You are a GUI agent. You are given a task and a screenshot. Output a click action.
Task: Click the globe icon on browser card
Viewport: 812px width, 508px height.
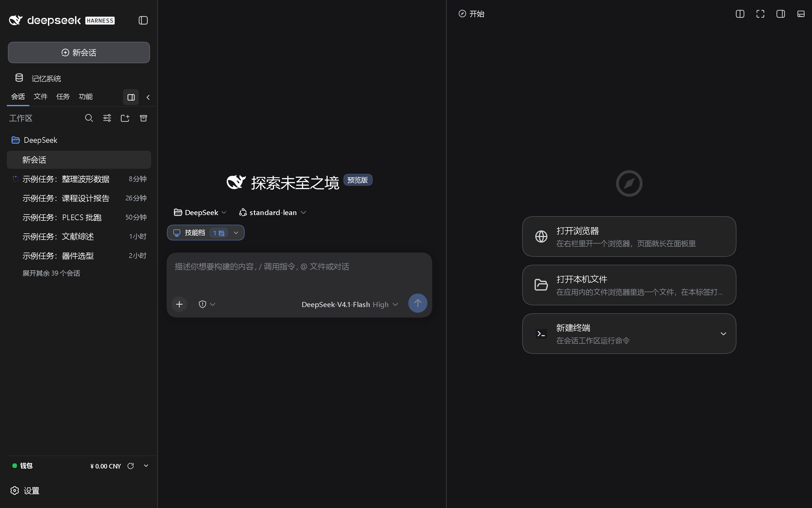541,237
